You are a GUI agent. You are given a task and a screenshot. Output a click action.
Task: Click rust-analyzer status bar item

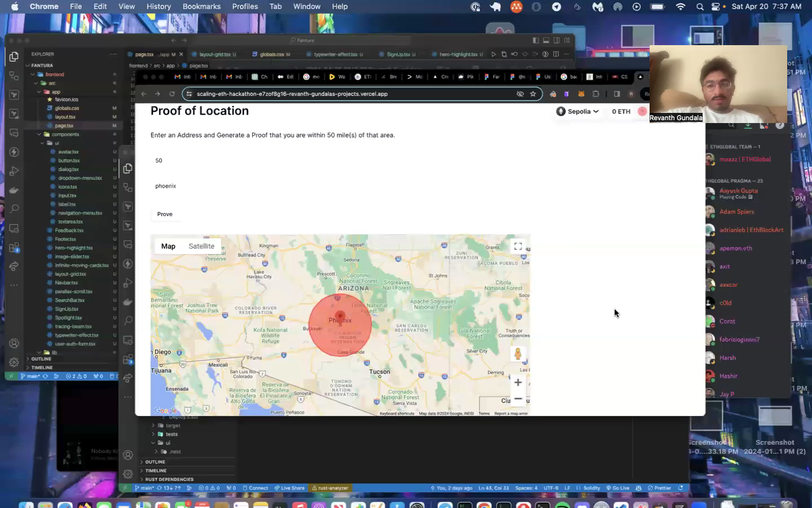click(330, 488)
